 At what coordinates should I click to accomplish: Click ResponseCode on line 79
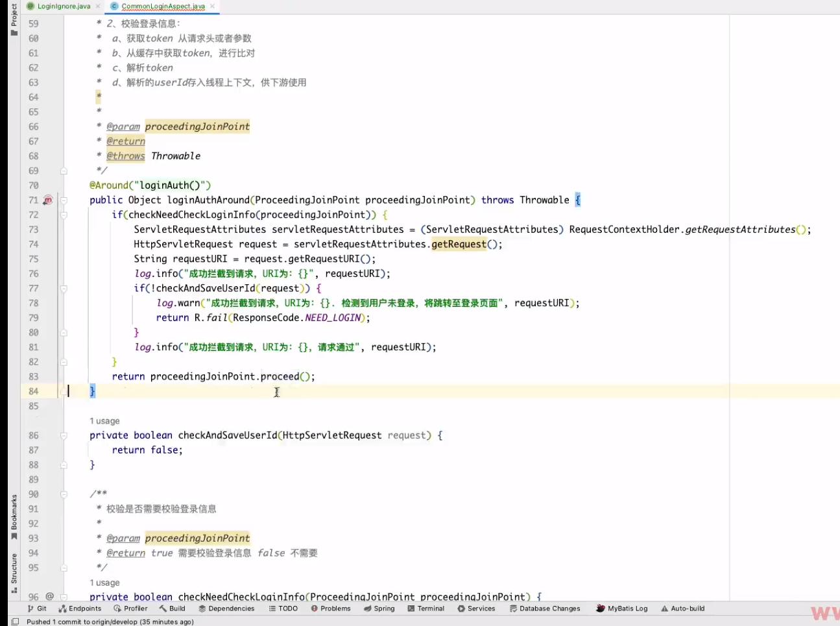pos(266,318)
